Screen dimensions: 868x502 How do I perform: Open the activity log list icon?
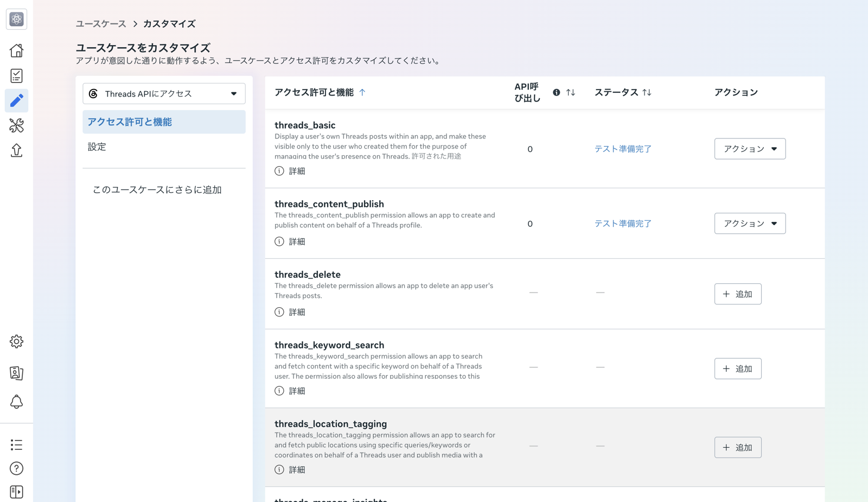click(16, 445)
